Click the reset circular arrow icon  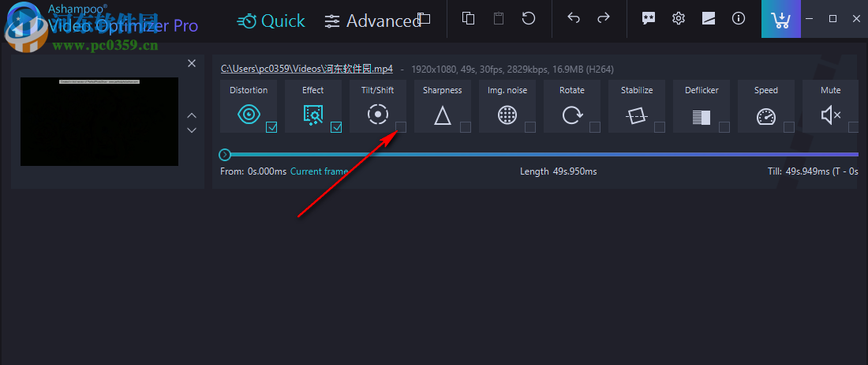coord(529,18)
